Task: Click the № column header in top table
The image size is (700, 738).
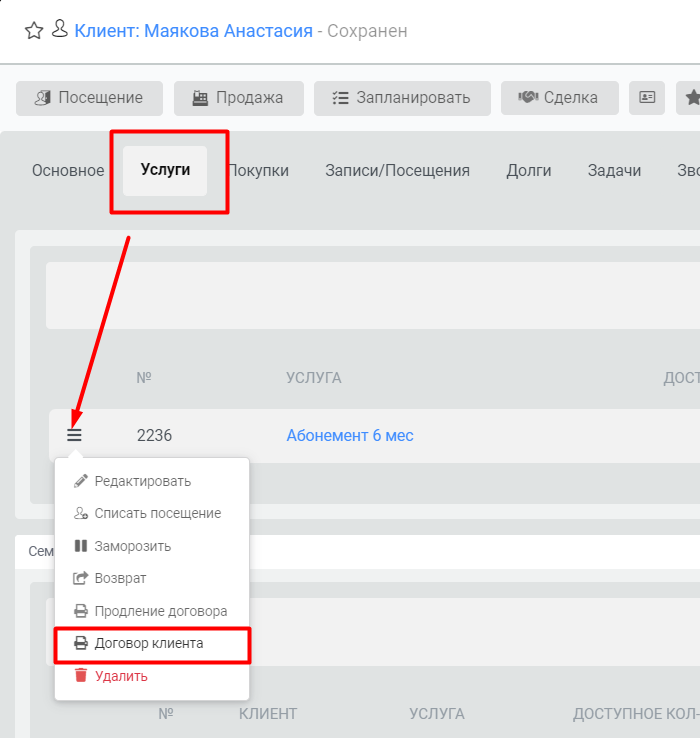Action: coord(144,378)
